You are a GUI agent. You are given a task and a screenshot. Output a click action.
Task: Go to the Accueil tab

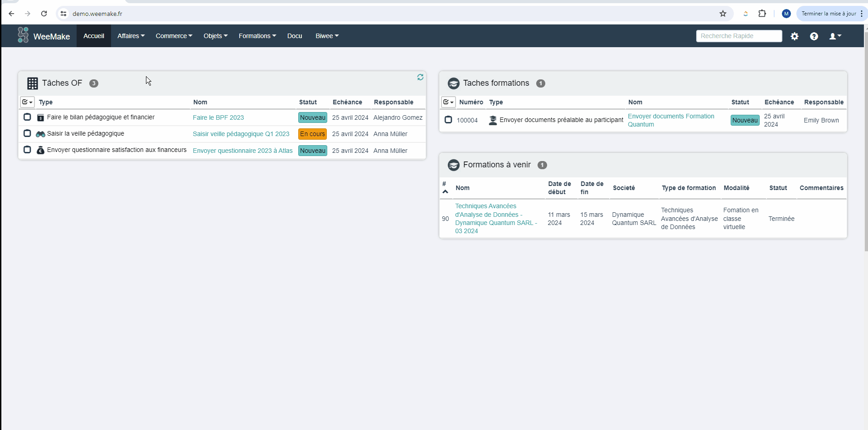93,36
